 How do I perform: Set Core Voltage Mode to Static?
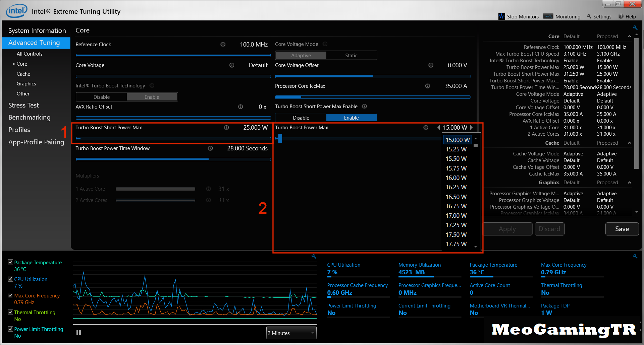click(352, 55)
